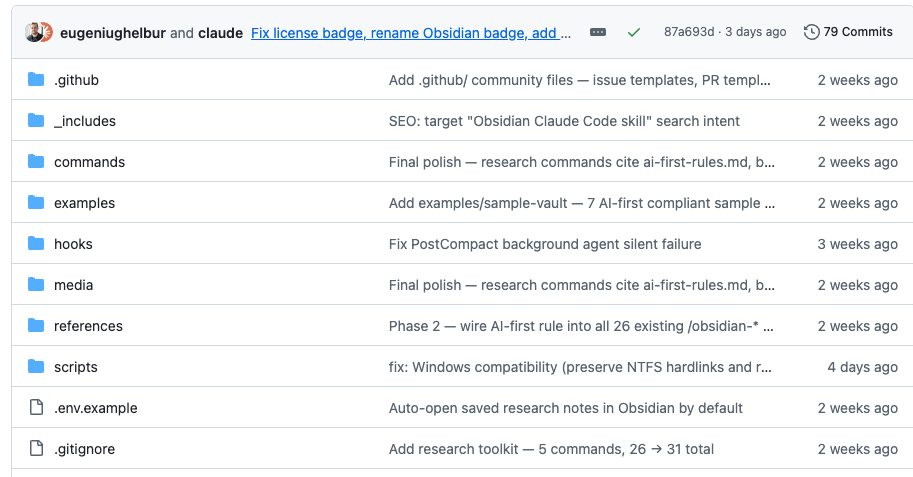Click the green check status icon
The width and height of the screenshot is (913, 477).
coord(634,33)
